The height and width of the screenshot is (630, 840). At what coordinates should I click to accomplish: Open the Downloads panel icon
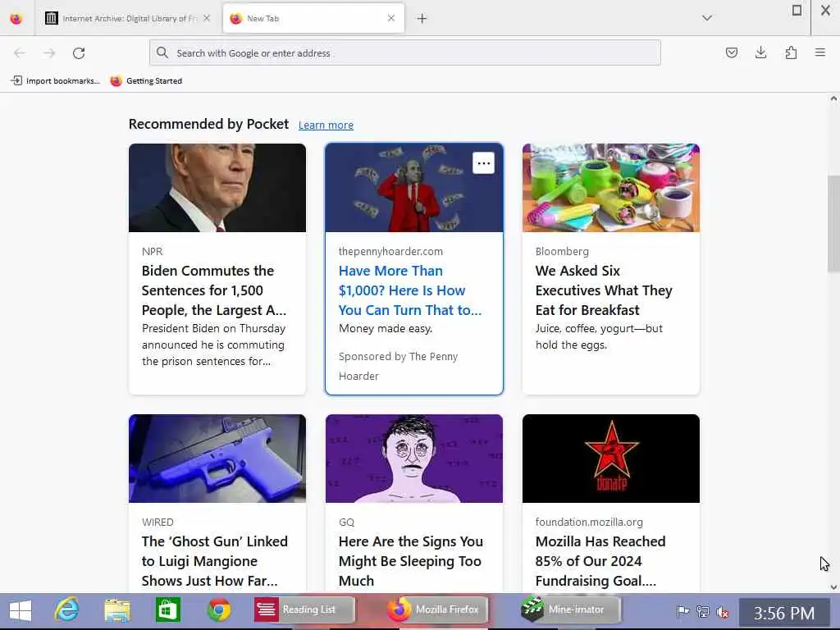pyautogui.click(x=760, y=52)
